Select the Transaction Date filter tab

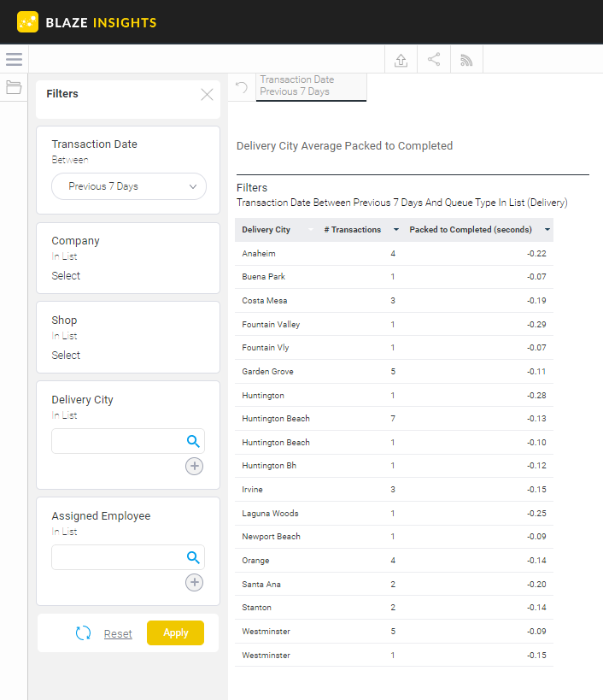click(x=311, y=86)
